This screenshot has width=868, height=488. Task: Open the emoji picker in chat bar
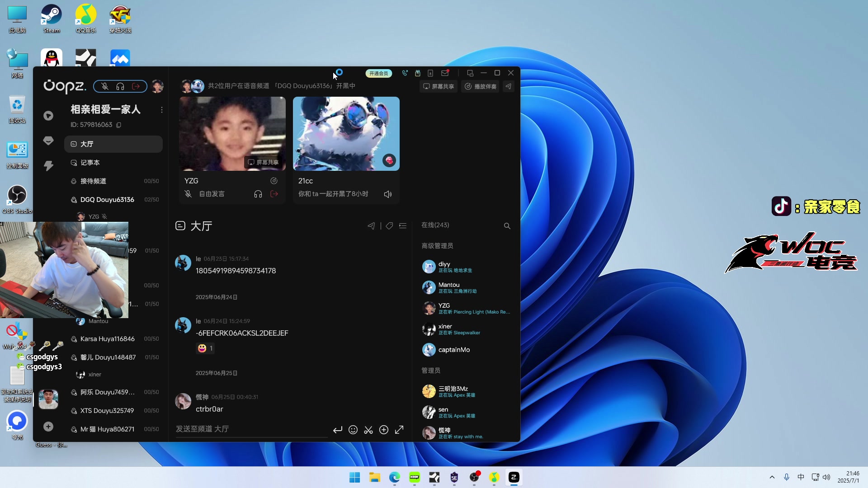click(353, 430)
